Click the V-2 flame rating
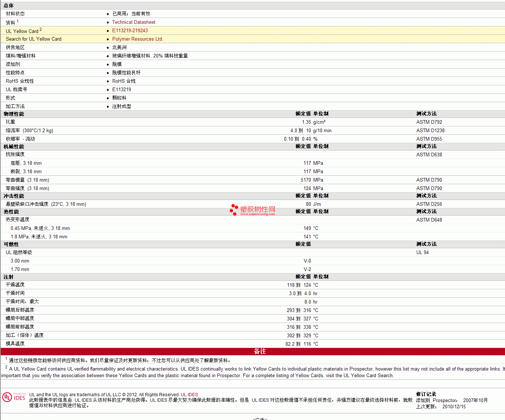Image resolution: width=505 pixels, height=420 pixels. tap(307, 270)
